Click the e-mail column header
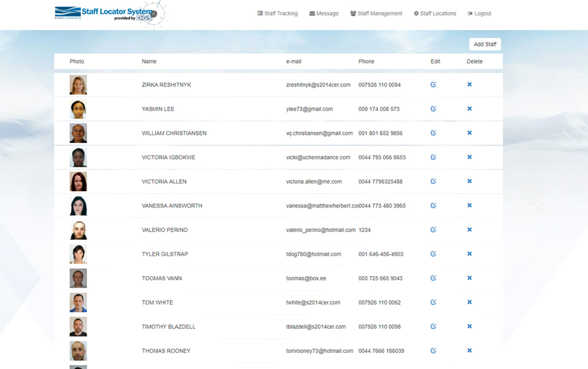Image resolution: width=588 pixels, height=369 pixels. [x=294, y=61]
